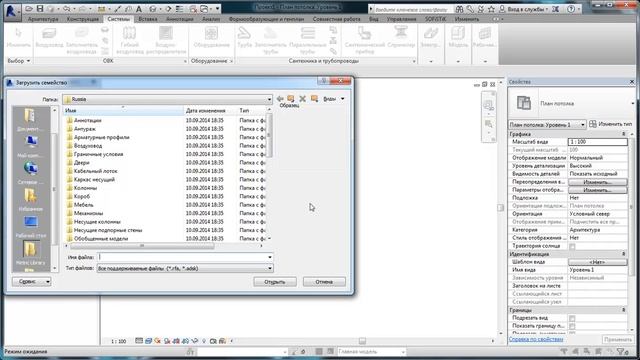Select the Аннотации folder in file list
Screen dimensions: 640x360
click(x=88, y=120)
